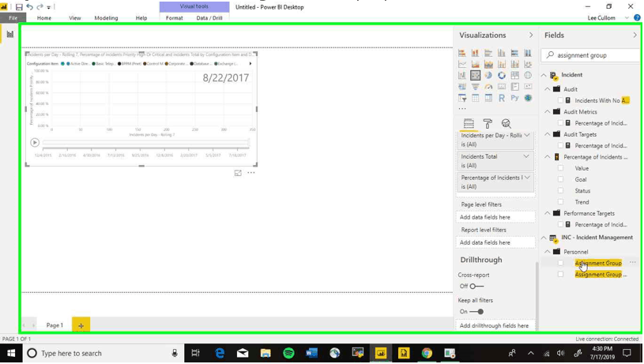Screen dimensions: 644x364
Task: Select the Treemap visualization
Action: [514, 76]
